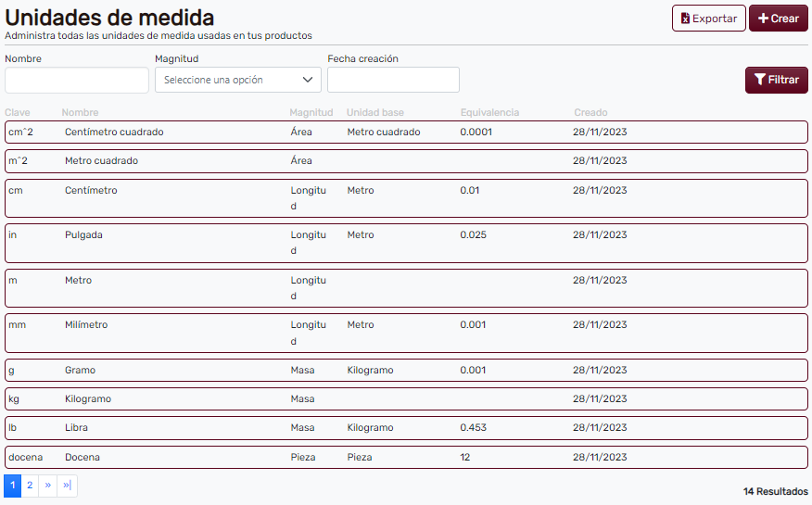
Task: Open the Magnitud dropdown
Action: [x=237, y=80]
